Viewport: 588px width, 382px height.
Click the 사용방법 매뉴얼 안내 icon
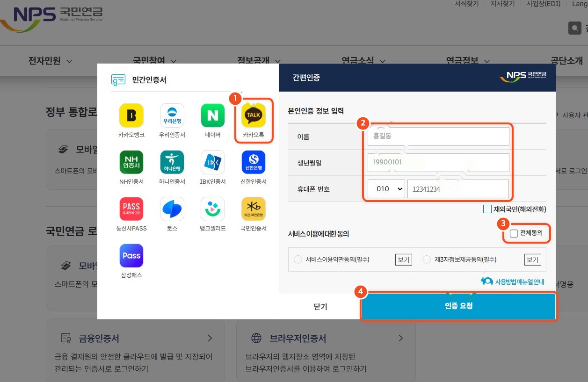[487, 281]
